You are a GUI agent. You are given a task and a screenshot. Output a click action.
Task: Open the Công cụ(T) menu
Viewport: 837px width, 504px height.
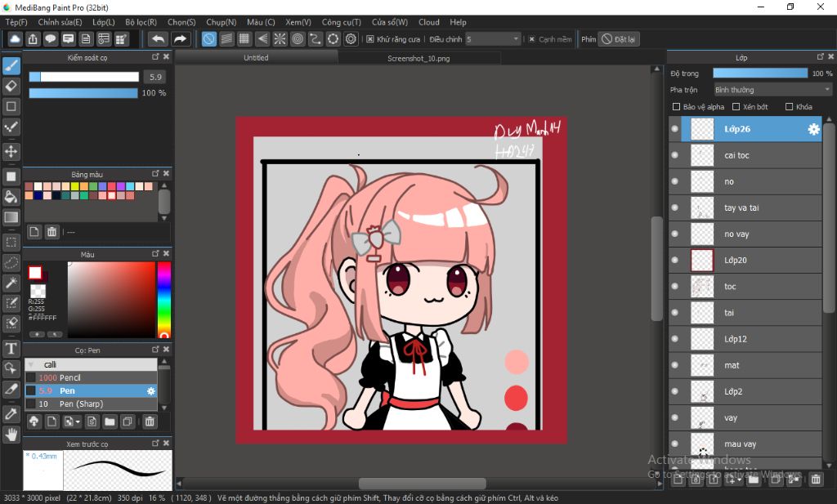click(x=341, y=22)
